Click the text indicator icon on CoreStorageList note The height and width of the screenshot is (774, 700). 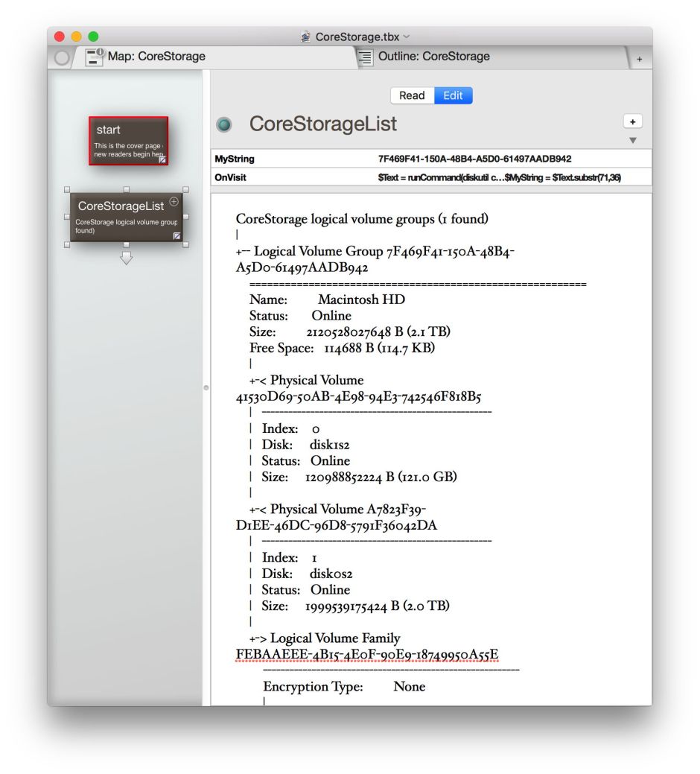[177, 235]
